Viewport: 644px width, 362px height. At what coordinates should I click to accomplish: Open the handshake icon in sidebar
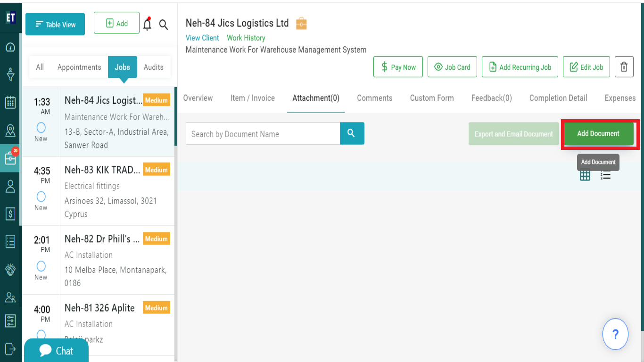click(x=10, y=270)
